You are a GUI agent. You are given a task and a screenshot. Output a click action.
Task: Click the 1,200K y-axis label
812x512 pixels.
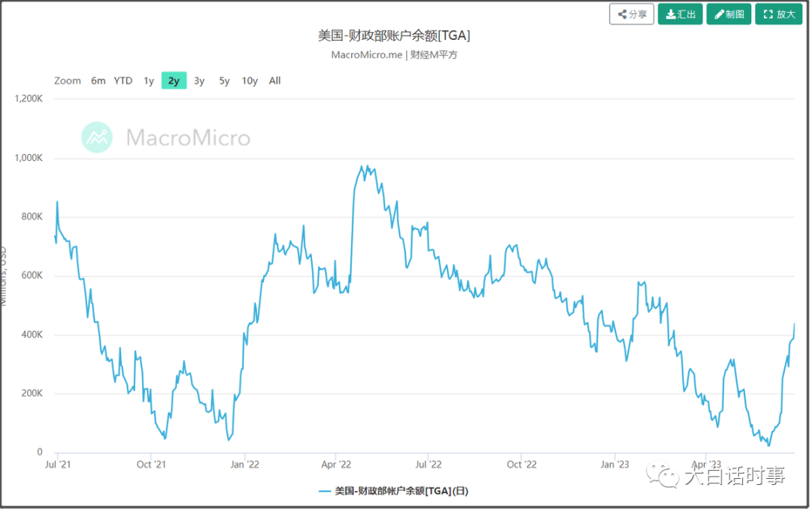click(29, 98)
